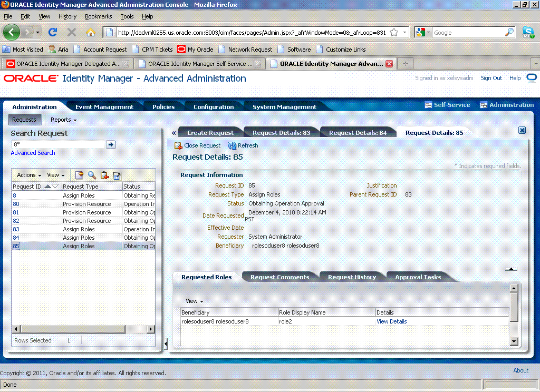Open the Actions dropdown above the request table
This screenshot has height=392, width=540.
[x=28, y=174]
